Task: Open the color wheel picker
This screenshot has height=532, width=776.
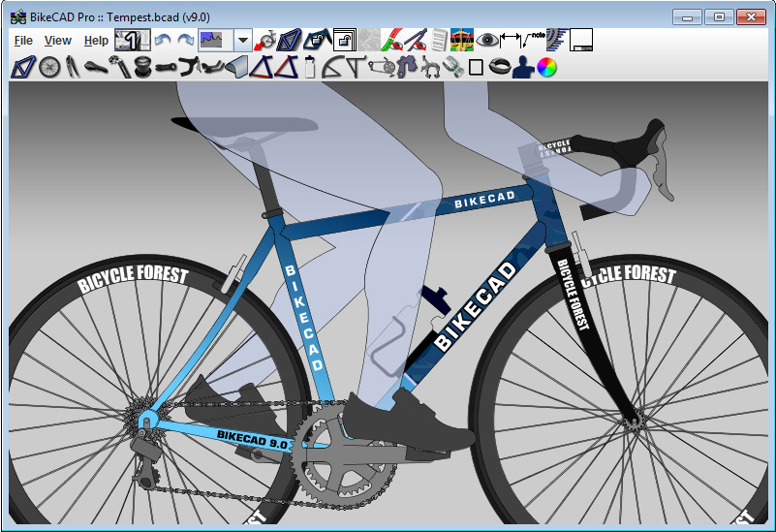Action: tap(547, 67)
